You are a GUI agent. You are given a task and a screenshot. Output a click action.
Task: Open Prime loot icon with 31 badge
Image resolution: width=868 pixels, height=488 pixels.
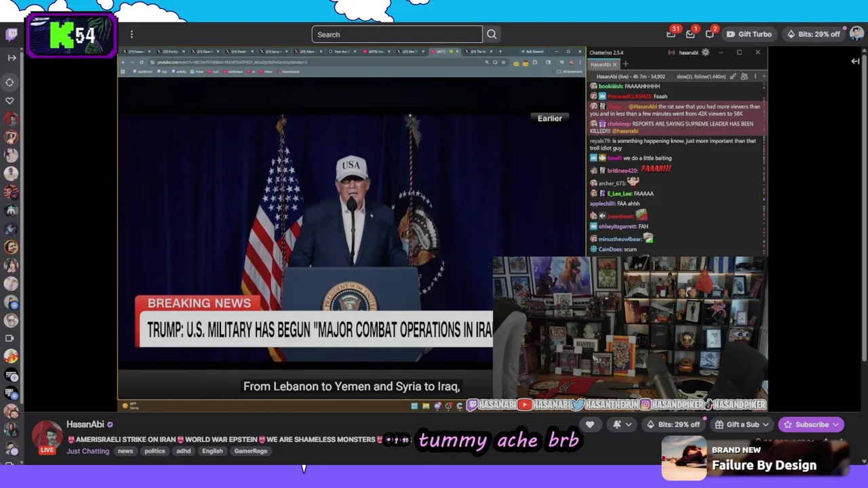pyautogui.click(x=671, y=34)
